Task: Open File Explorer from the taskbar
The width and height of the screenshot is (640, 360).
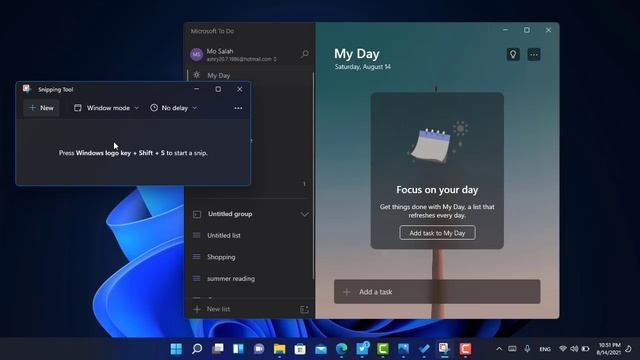Action: [280, 349]
